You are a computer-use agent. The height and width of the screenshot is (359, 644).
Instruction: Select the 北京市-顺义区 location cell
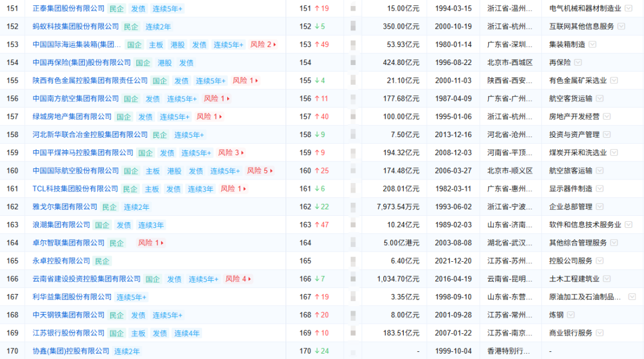click(510, 171)
